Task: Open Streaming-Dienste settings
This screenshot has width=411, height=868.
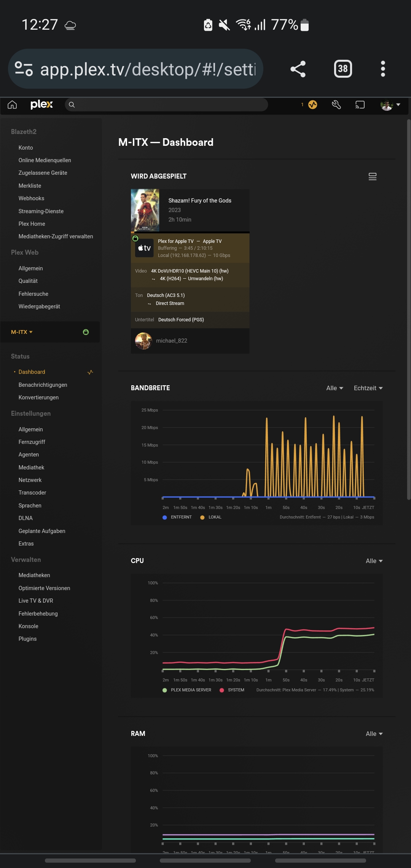Action: pyautogui.click(x=41, y=211)
